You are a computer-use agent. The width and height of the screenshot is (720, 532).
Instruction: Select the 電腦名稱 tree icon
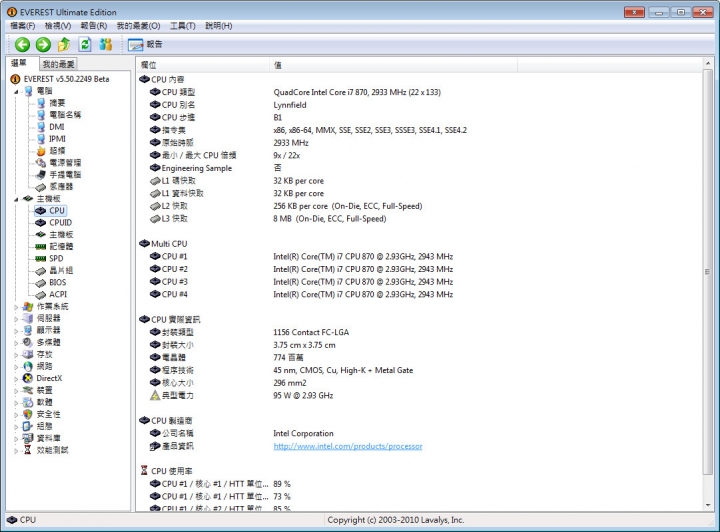41,115
